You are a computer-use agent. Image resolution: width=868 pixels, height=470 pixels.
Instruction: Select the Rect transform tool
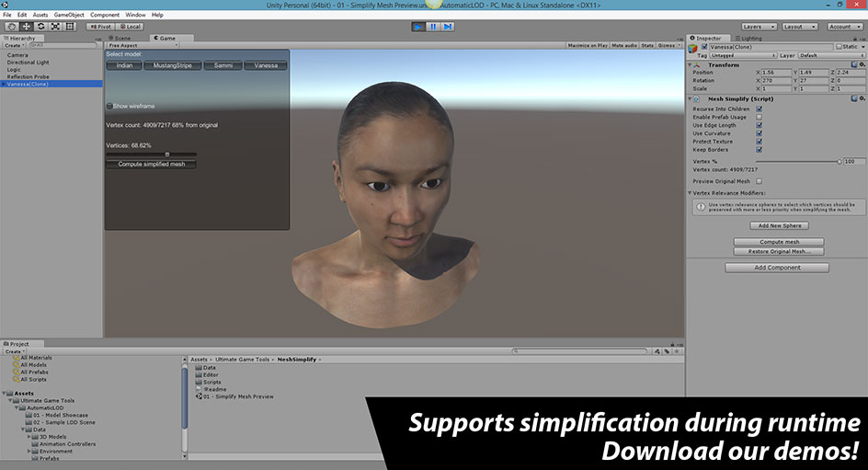[71, 27]
